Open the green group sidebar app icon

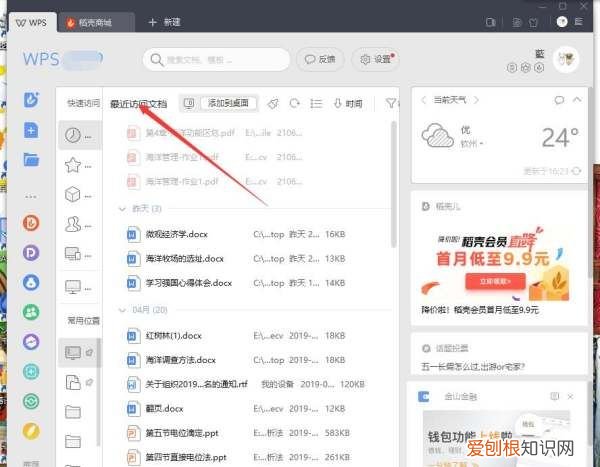(x=31, y=312)
